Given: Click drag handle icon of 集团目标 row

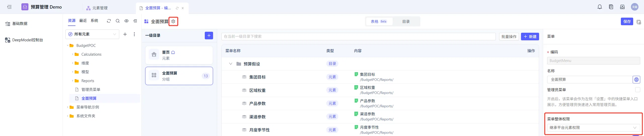Looking at the screenshot, I should click(x=244, y=77).
